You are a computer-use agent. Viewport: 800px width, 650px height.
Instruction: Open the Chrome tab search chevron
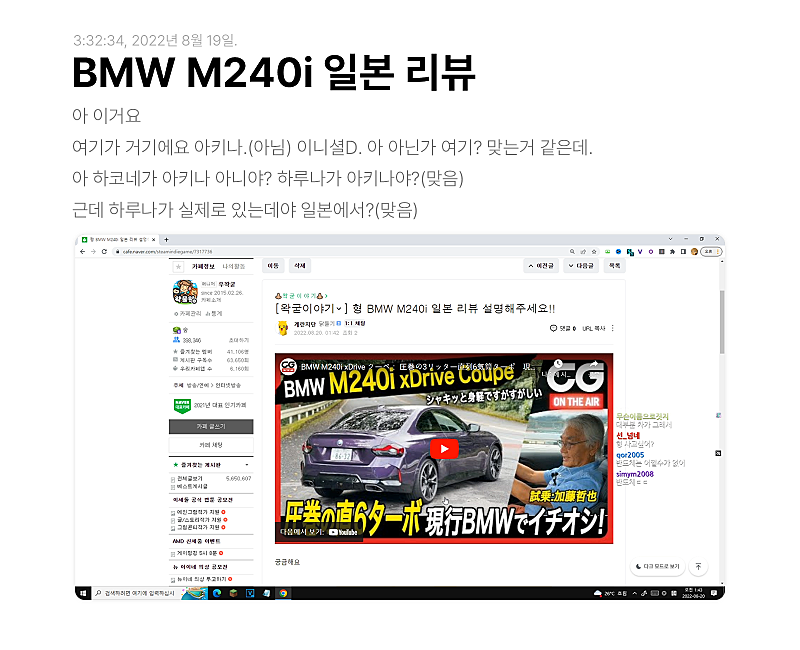pos(670,239)
